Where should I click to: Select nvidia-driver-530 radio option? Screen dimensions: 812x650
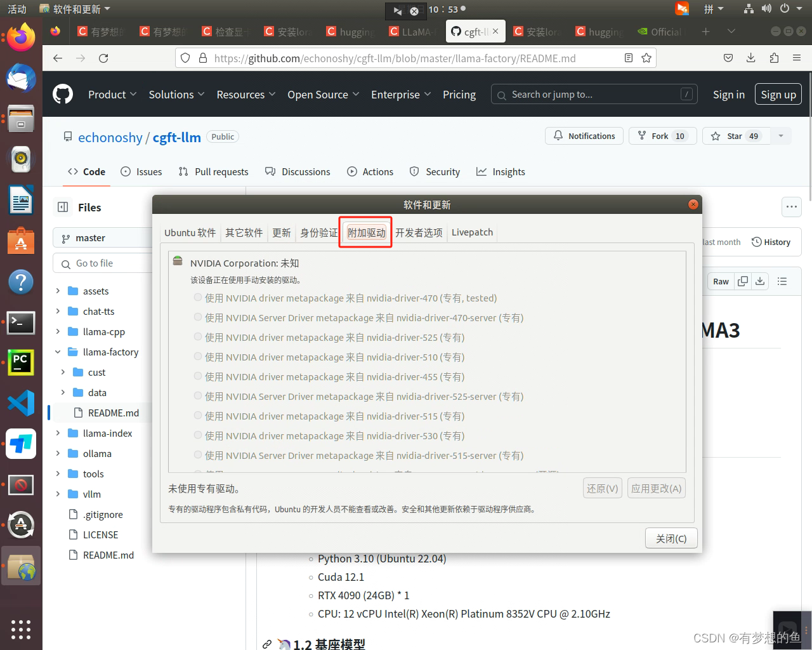(198, 435)
